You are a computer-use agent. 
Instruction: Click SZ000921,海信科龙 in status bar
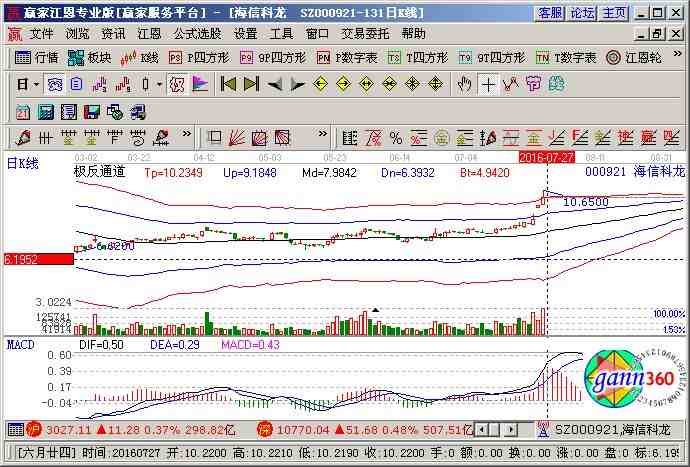coord(613,430)
